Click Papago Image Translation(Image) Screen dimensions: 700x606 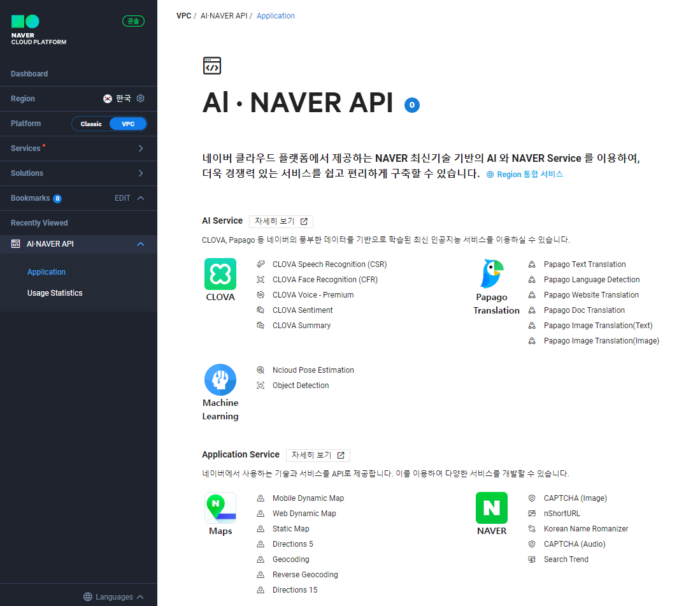601,341
